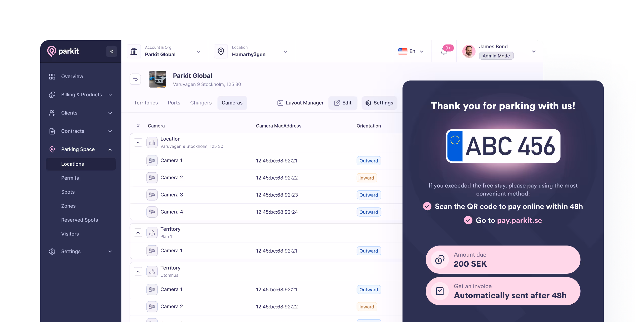Click camera icon for Camera 4 row
Screen dimensions: 644x322
(152, 212)
